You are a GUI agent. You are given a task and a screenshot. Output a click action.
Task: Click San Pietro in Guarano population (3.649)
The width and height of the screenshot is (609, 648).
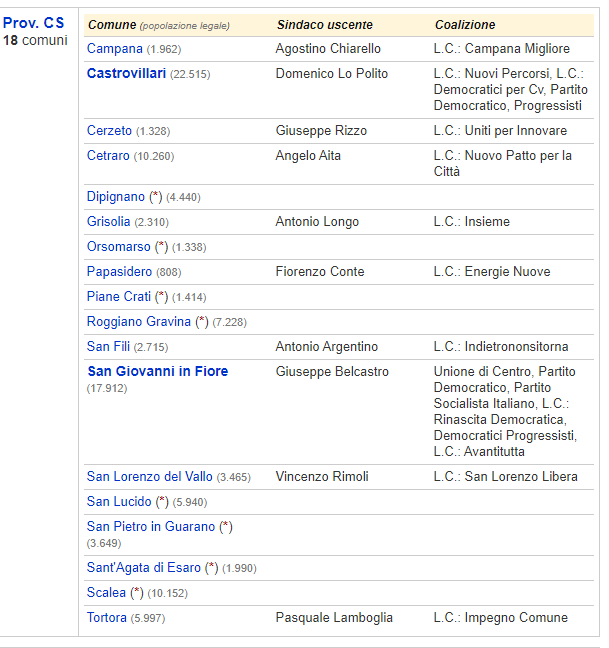tap(104, 543)
